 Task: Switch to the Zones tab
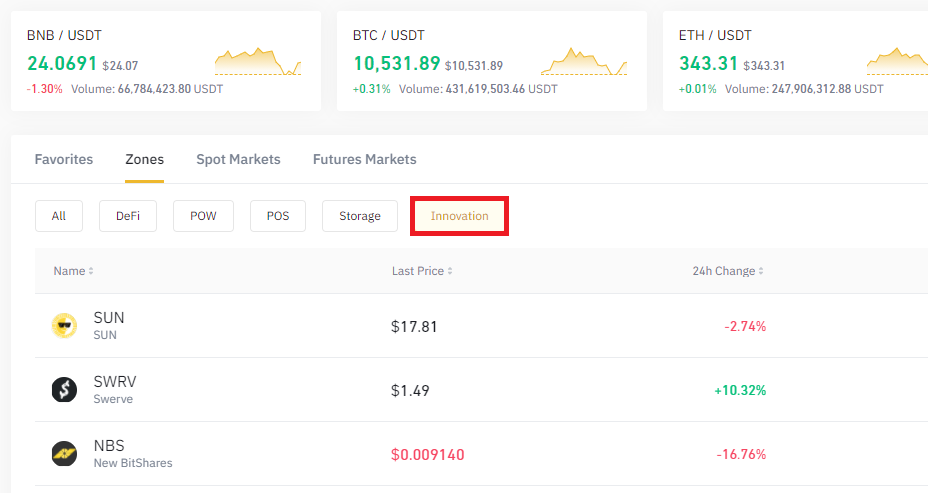[x=144, y=159]
